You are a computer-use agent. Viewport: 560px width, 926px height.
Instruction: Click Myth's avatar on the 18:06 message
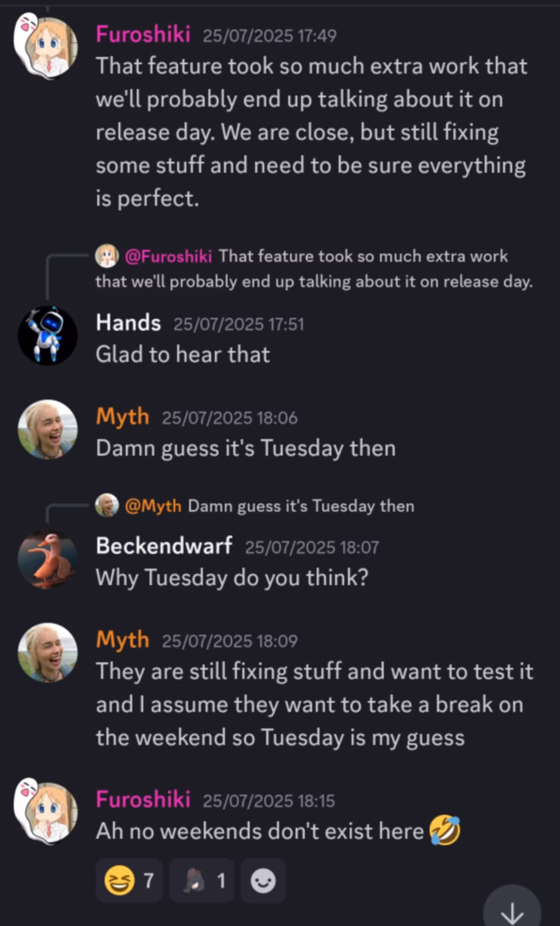pyautogui.click(x=47, y=429)
